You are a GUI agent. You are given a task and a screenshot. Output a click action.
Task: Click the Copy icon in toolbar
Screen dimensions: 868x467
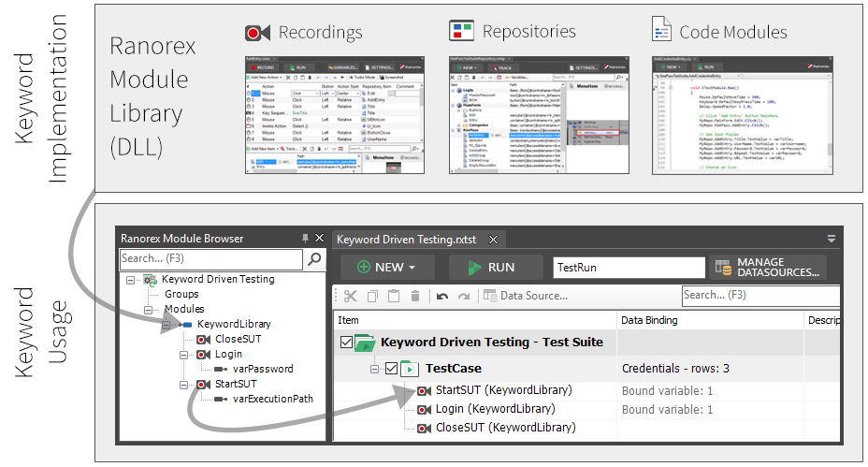coord(372,296)
